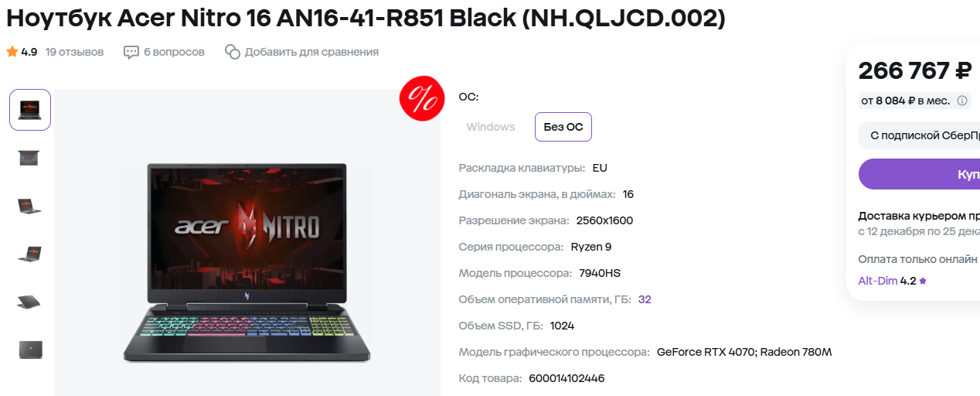
Task: Click the info icon beside monthly payment
Action: [x=962, y=101]
